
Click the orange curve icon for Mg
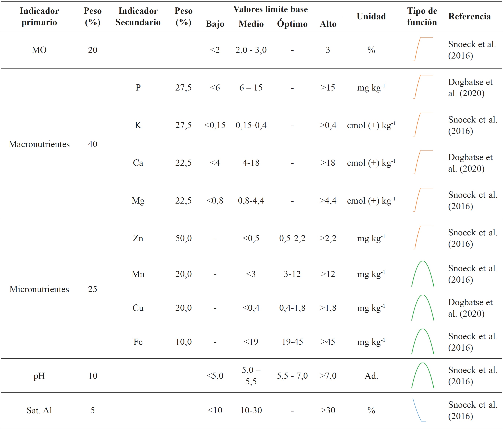click(x=423, y=200)
